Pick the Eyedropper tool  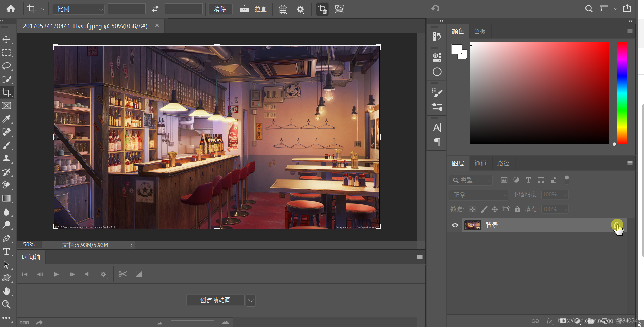(6, 119)
